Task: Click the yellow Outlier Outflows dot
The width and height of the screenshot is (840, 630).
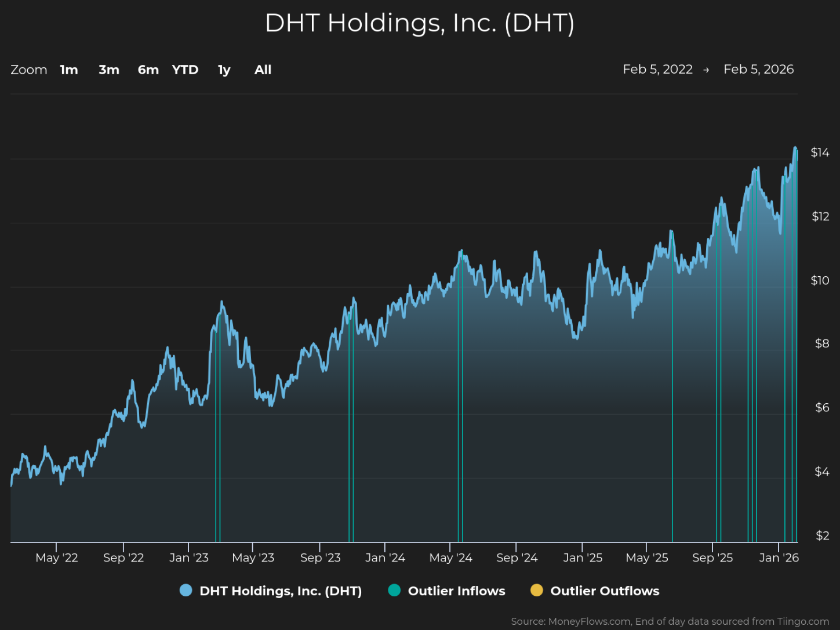Action: 537,591
